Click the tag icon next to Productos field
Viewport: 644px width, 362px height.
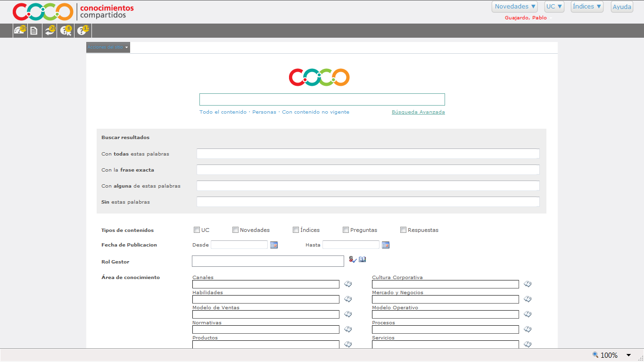tap(348, 345)
